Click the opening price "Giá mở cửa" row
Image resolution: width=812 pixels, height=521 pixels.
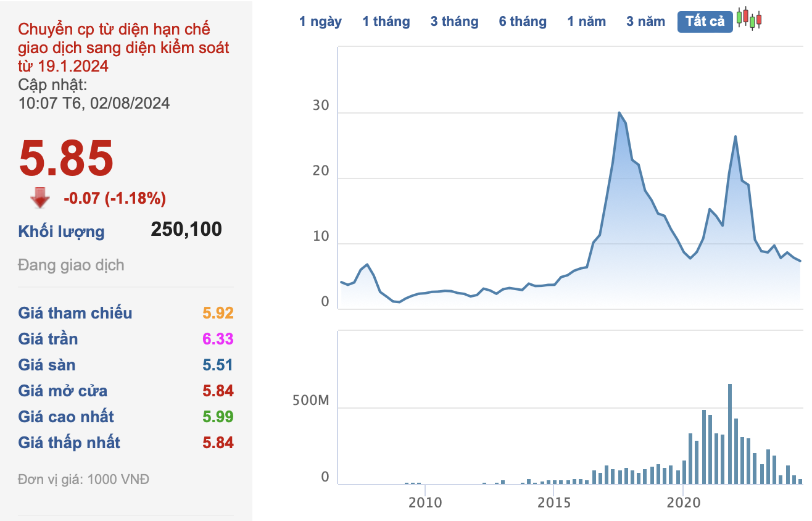click(64, 391)
